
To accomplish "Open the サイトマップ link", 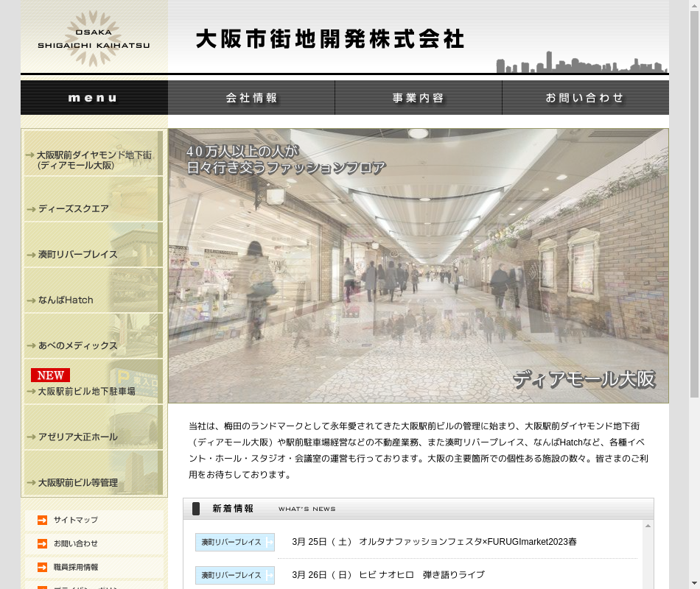I will 75,520.
